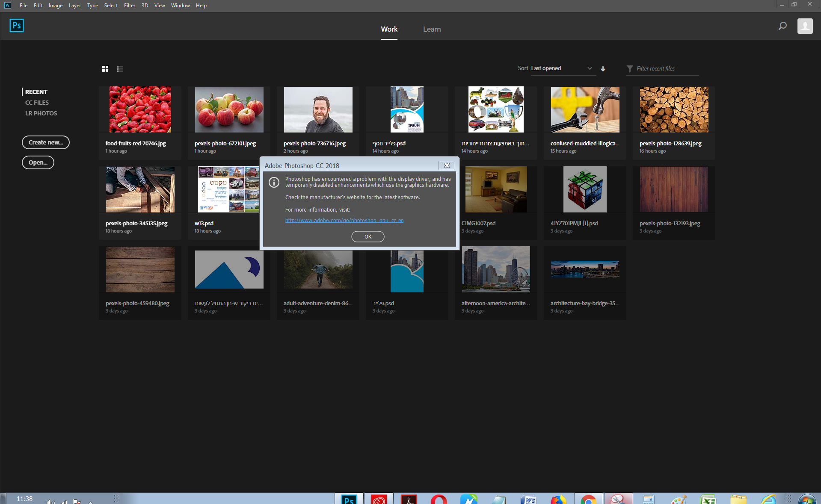Click the Photoshop home logo icon
Image resolution: width=821 pixels, height=504 pixels.
(17, 26)
